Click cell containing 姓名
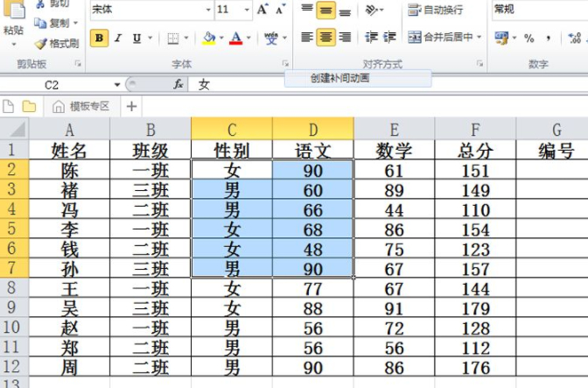 point(69,151)
